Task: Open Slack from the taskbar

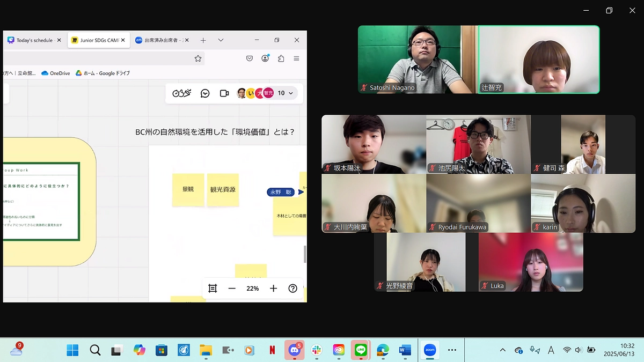Action: click(316, 350)
